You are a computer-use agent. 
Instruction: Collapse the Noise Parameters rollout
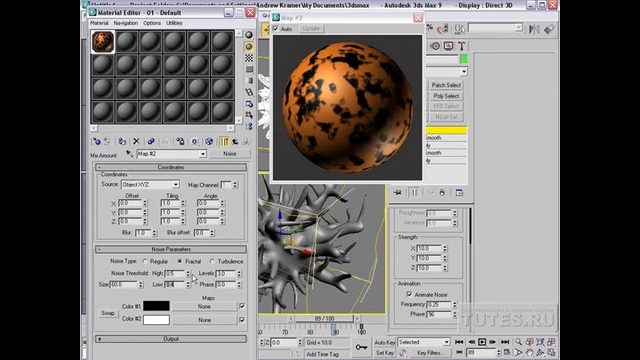pyautogui.click(x=171, y=249)
